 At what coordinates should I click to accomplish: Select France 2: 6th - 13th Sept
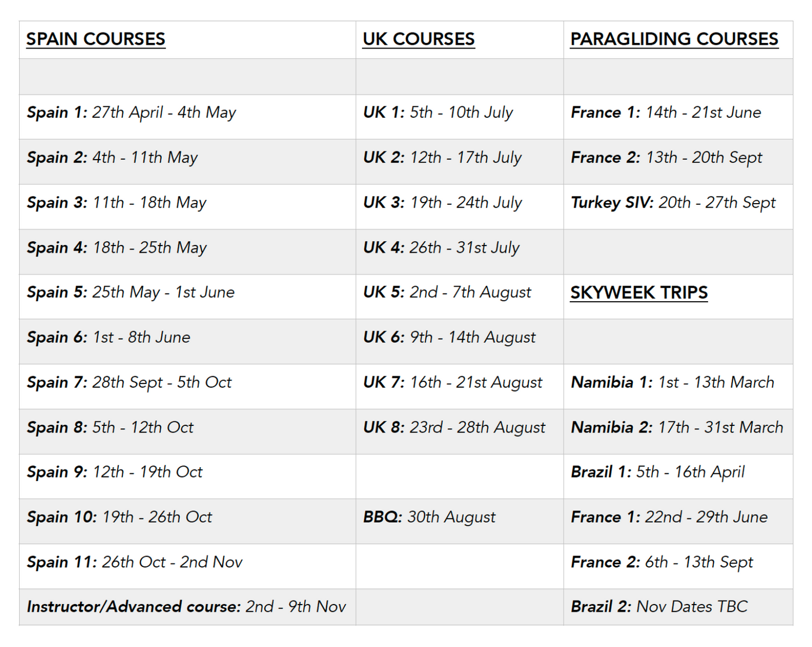tap(662, 562)
